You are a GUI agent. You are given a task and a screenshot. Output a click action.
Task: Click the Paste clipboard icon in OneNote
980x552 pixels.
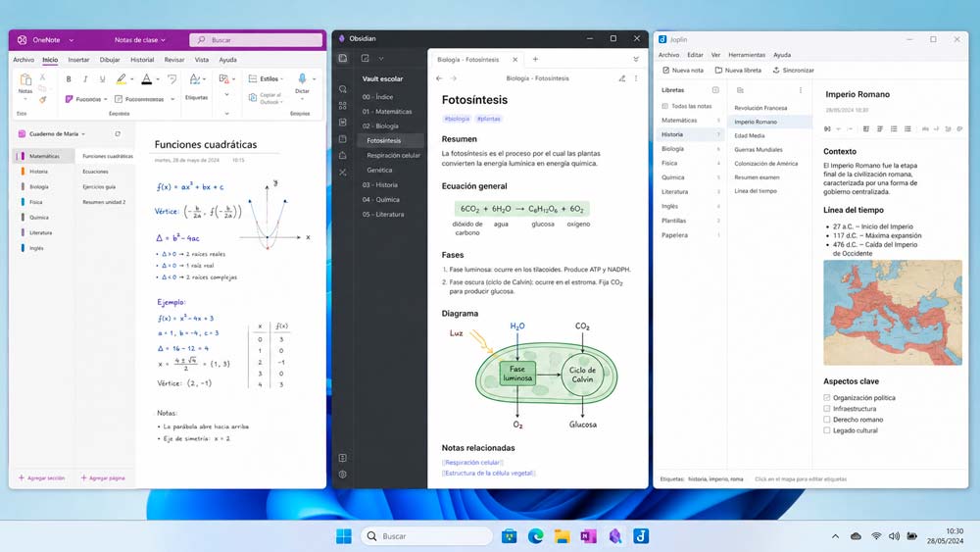(25, 80)
